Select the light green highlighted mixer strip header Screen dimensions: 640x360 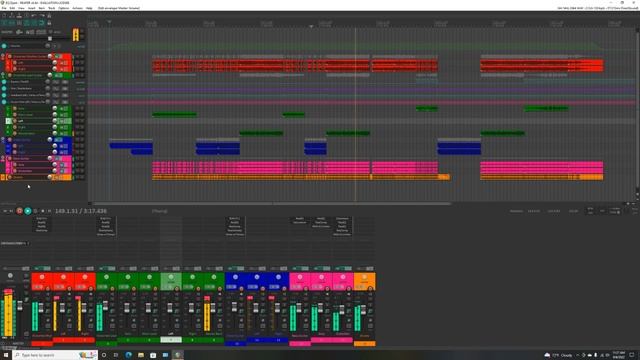(171, 282)
